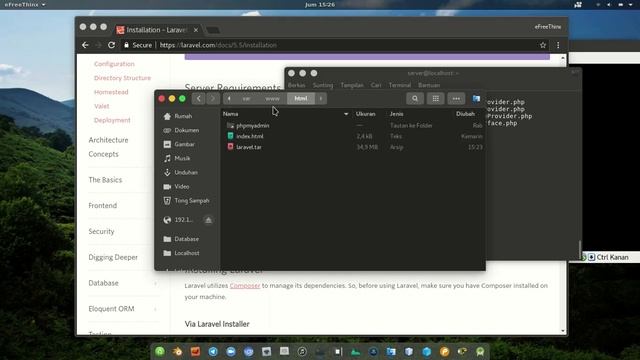This screenshot has height=360, width=640.
Task: Follow the Composer hyperlink
Action: coord(245,286)
